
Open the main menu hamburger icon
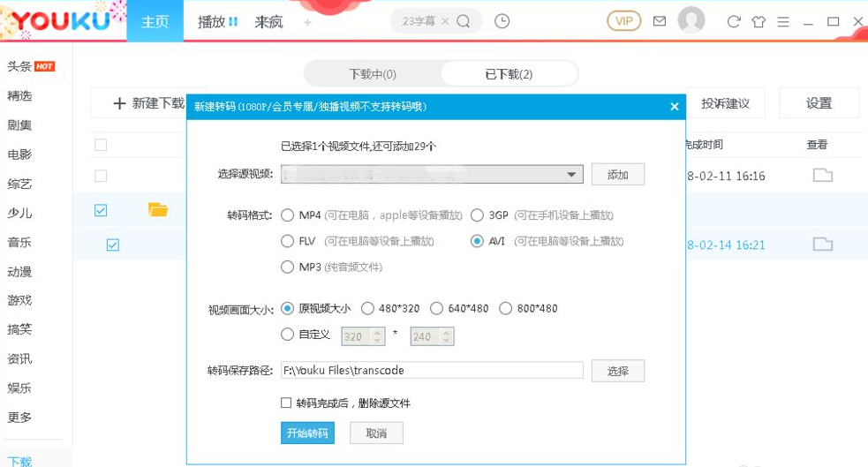782,21
